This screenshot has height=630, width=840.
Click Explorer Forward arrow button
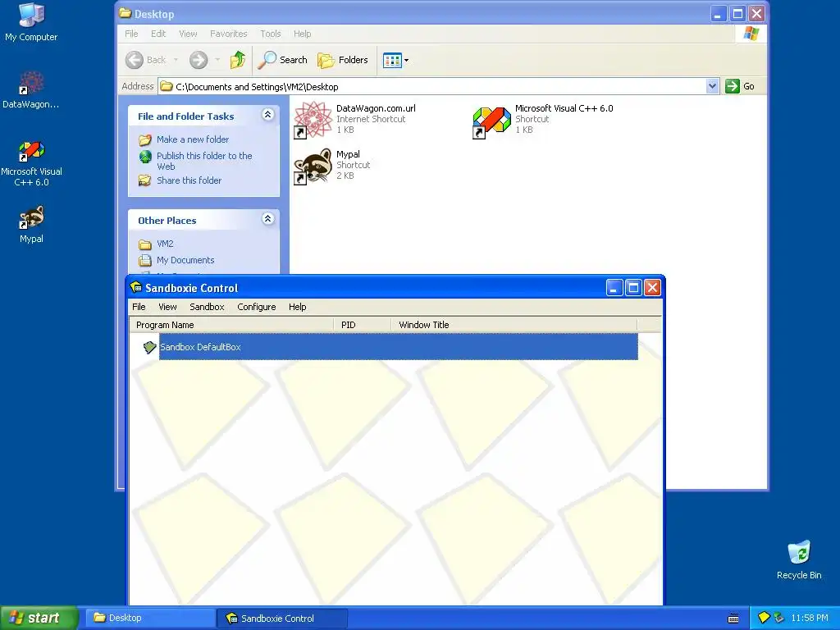(199, 60)
